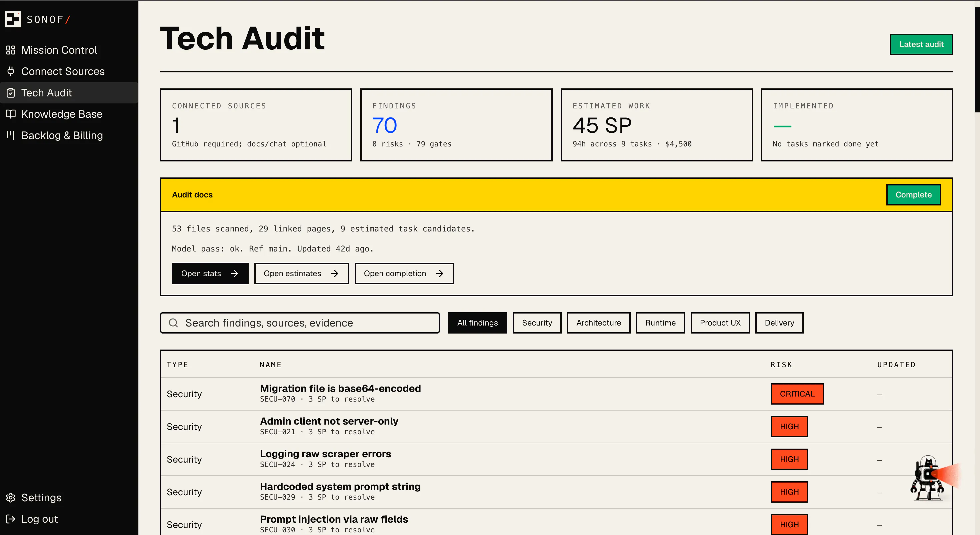Viewport: 980px width, 535px height.
Task: Open Mission Control in sidebar
Action: (69, 50)
